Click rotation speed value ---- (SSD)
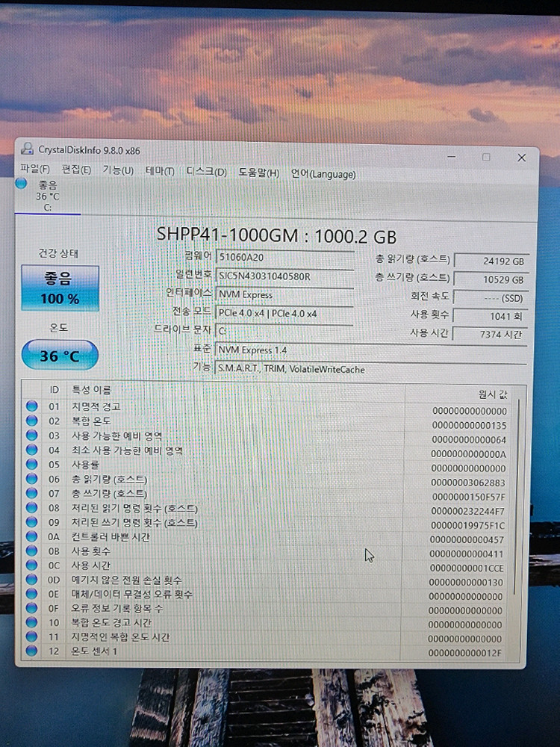This screenshot has height=747, width=560. (x=491, y=298)
